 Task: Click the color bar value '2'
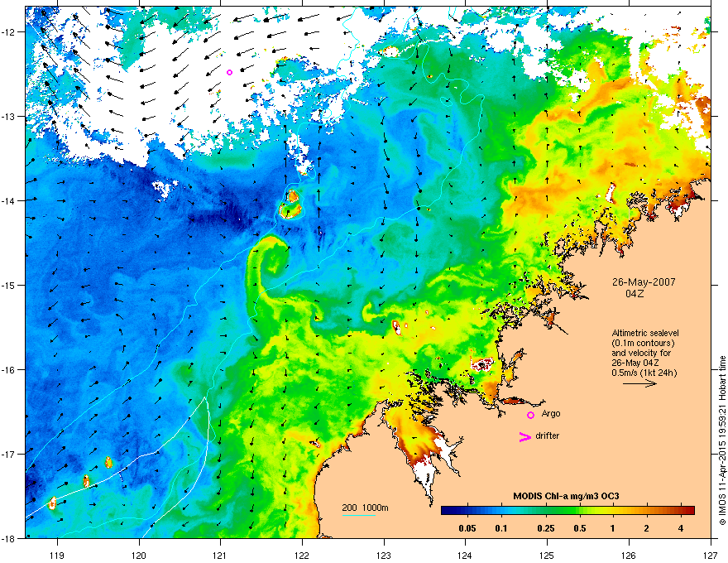click(x=647, y=528)
